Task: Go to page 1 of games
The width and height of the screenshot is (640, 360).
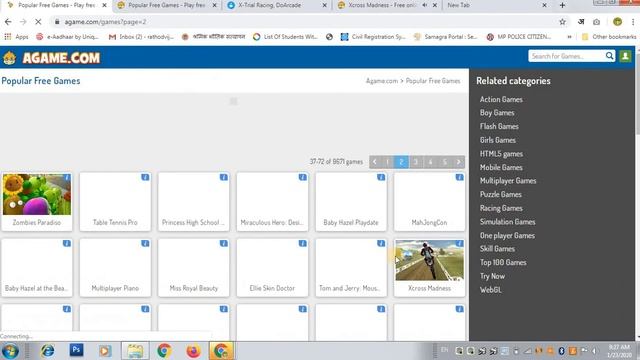Action: point(387,162)
